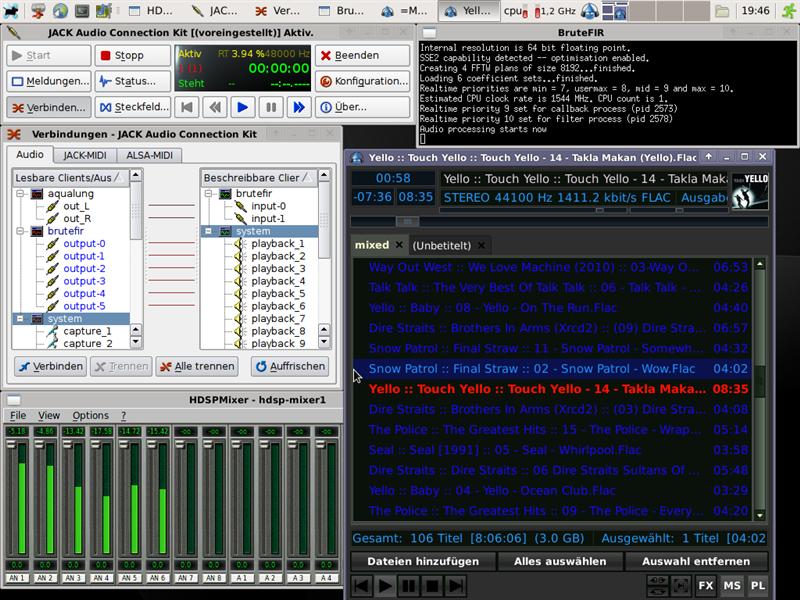Pause the JACK transport
This screenshot has height=600, width=800.
point(270,106)
